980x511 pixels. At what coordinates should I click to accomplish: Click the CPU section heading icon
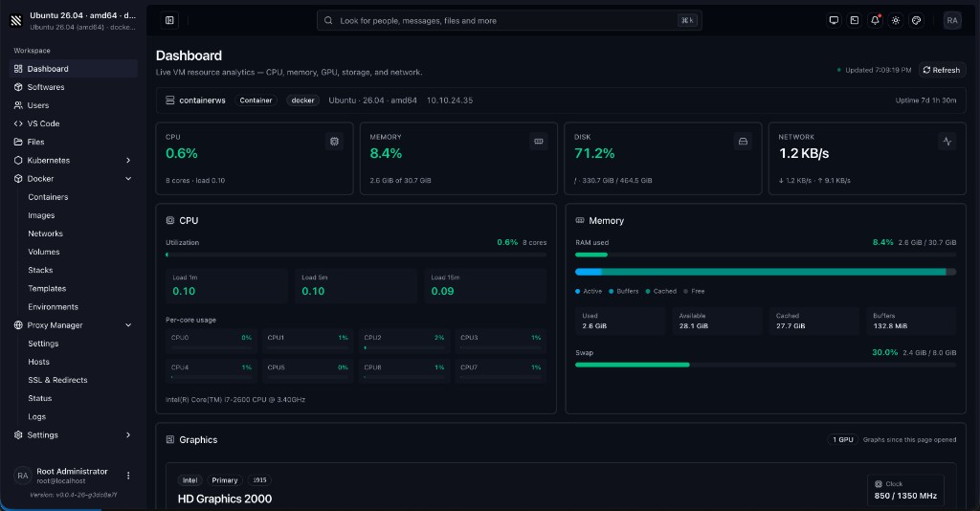[x=170, y=220]
